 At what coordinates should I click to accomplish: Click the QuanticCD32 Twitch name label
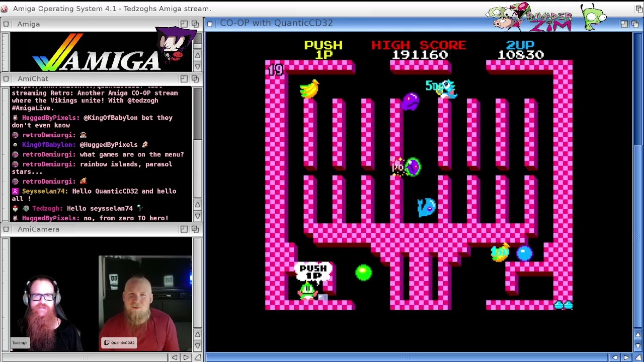119,343
